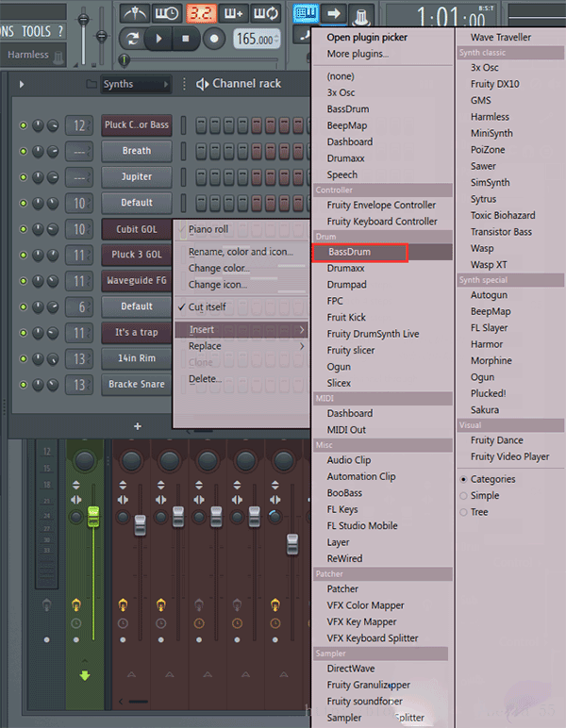Expand the Insert submenu

pyautogui.click(x=241, y=330)
